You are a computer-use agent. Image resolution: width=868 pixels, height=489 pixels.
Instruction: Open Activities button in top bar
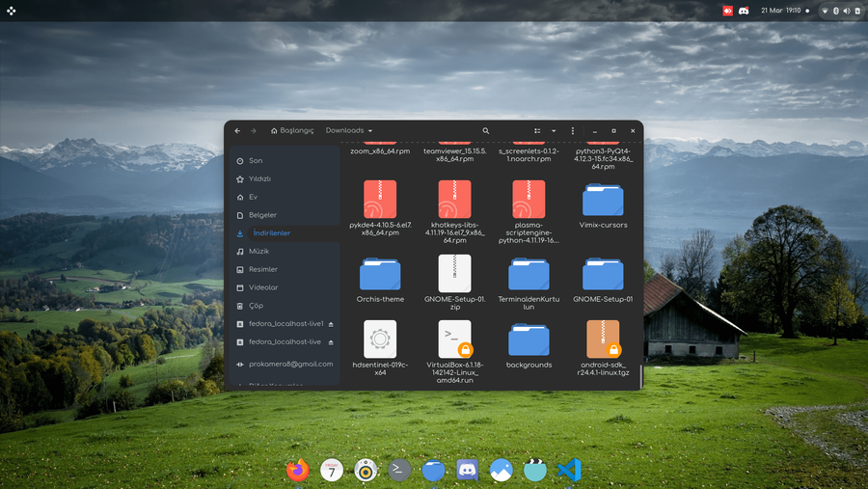pyautogui.click(x=11, y=11)
